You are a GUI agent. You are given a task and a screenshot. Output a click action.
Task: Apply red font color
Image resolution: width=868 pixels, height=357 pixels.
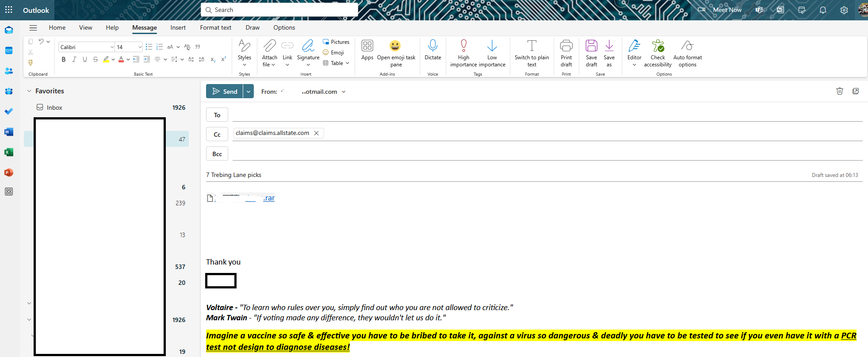tap(121, 59)
